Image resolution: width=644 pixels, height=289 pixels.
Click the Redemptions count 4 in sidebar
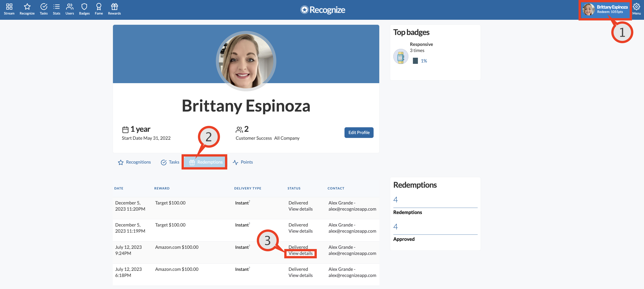[395, 199]
